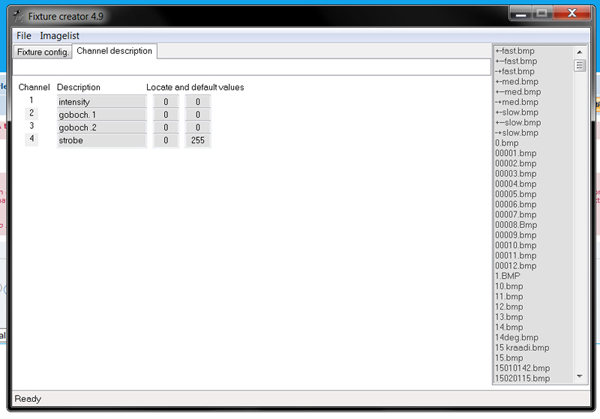
Task: Click the intensity description field
Action: (x=101, y=101)
